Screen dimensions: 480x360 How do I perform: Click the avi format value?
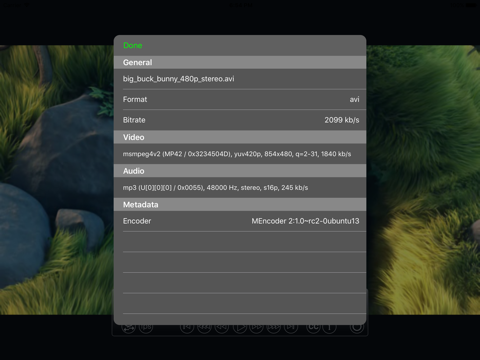point(354,99)
